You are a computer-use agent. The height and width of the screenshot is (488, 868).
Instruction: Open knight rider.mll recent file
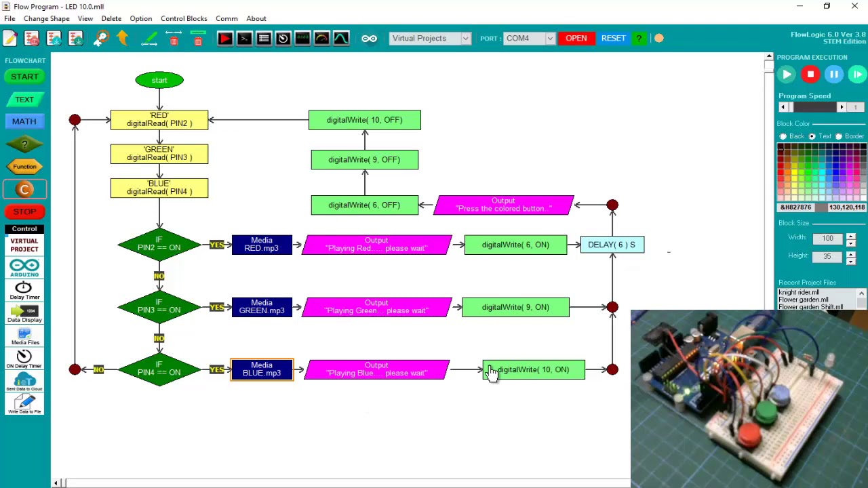(x=799, y=292)
